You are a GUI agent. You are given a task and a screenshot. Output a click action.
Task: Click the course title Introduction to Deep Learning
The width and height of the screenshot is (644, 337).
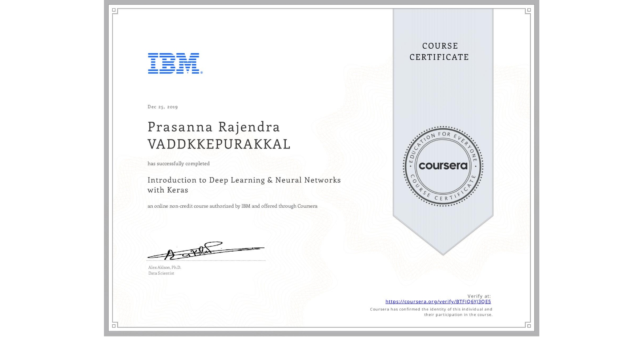point(244,180)
